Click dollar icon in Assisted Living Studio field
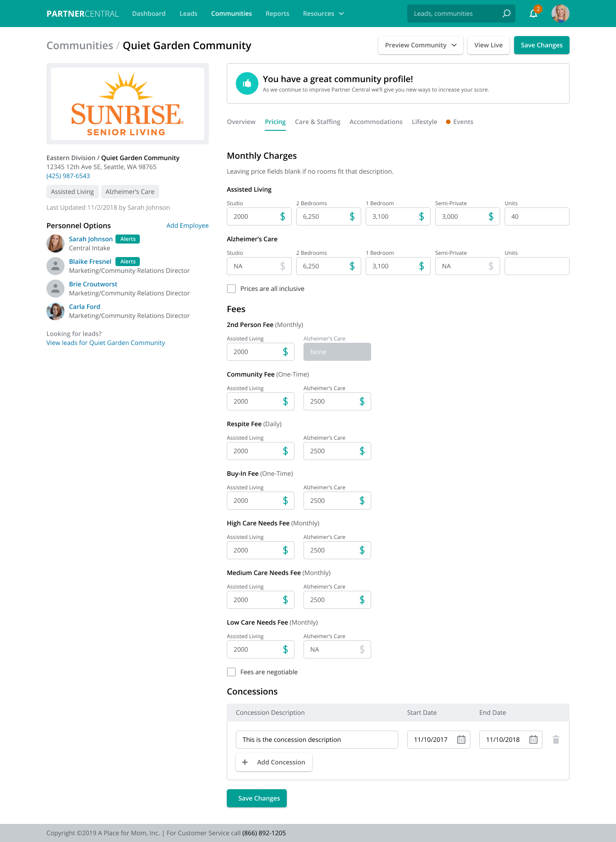The width and height of the screenshot is (616, 842). click(x=283, y=216)
